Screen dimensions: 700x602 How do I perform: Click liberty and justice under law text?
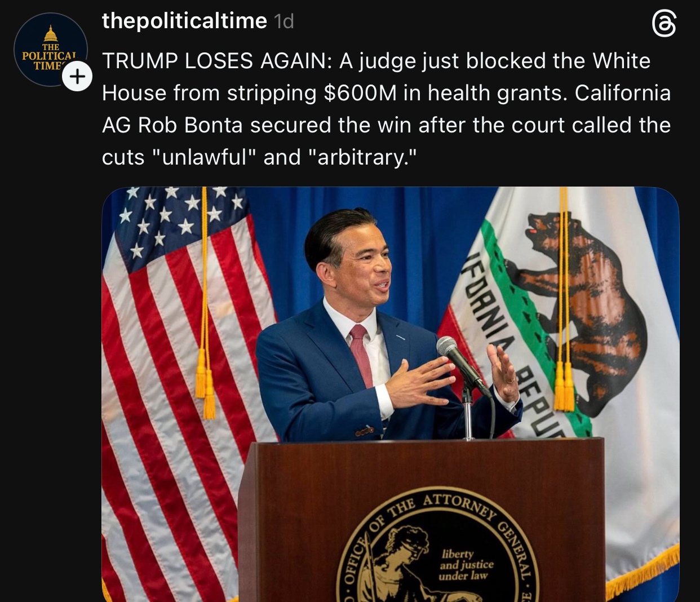tap(466, 565)
